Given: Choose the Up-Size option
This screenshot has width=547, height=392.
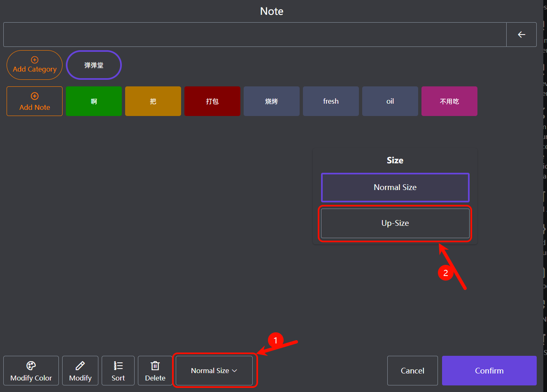Looking at the screenshot, I should point(395,223).
